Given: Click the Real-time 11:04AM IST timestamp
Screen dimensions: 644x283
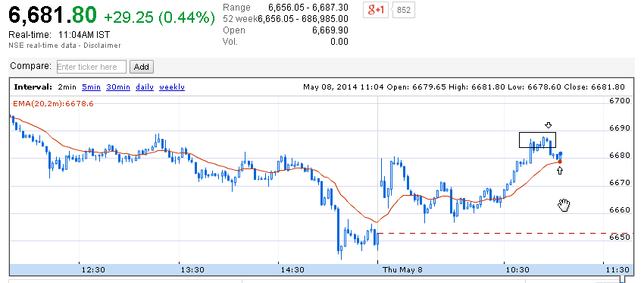Looking at the screenshot, I should pyautogui.click(x=59, y=35).
